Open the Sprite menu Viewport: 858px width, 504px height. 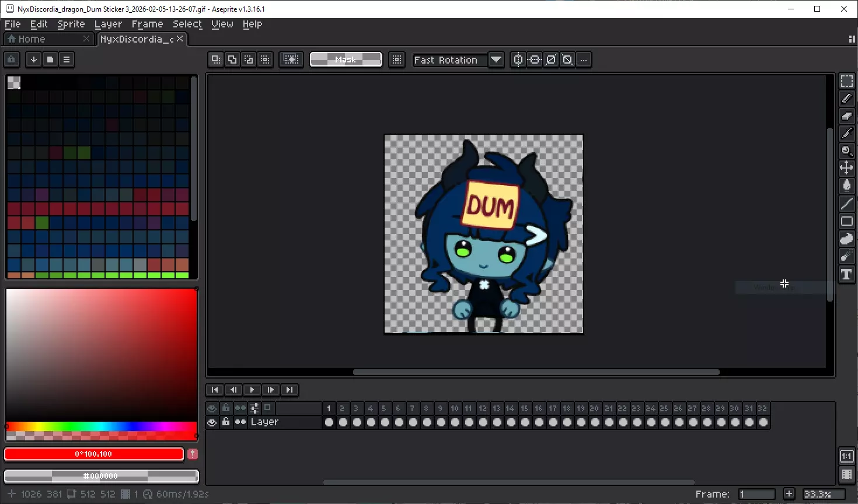click(71, 24)
